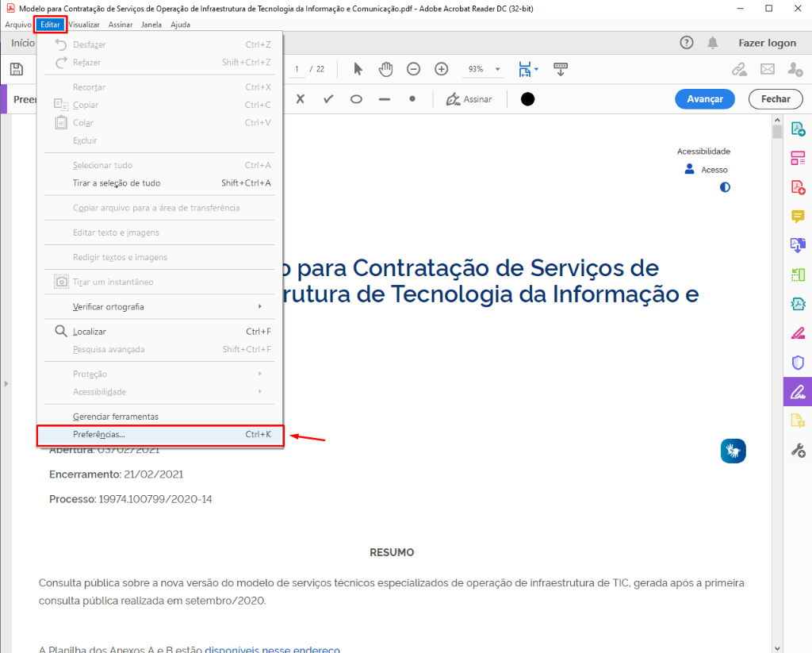
Task: Select the checkmark fill tool
Action: pos(328,99)
